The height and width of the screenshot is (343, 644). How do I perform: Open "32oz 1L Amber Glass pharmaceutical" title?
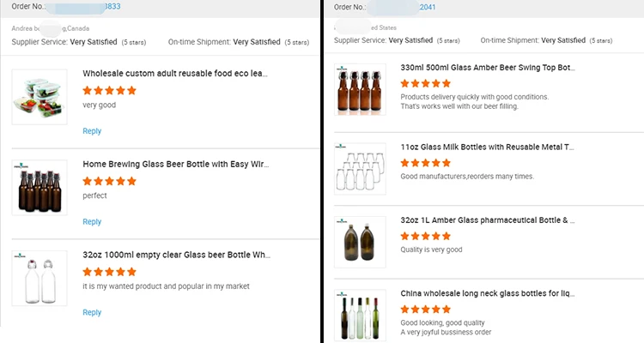pyautogui.click(x=488, y=220)
